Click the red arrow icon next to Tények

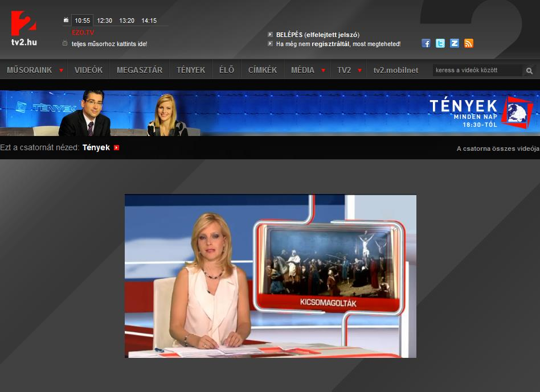click(116, 147)
